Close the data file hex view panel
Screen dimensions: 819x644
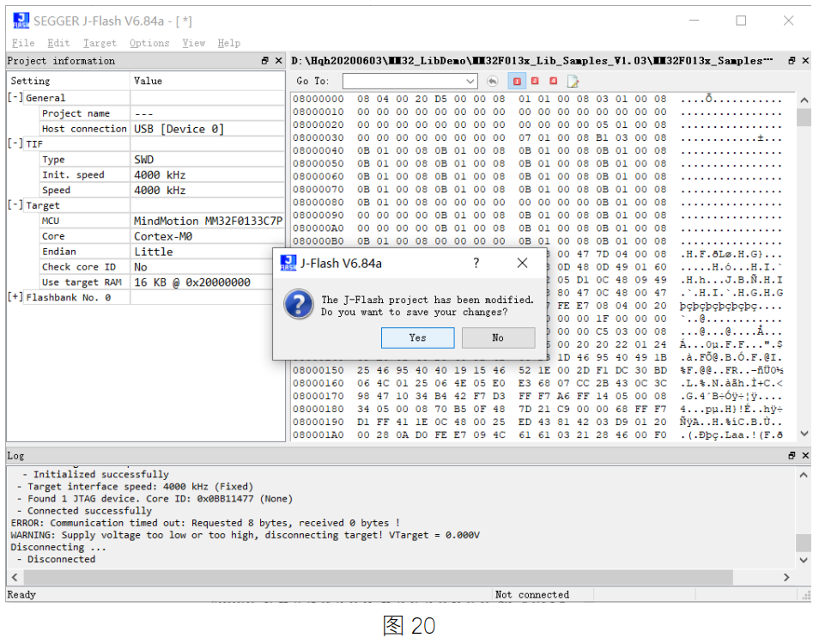(805, 61)
